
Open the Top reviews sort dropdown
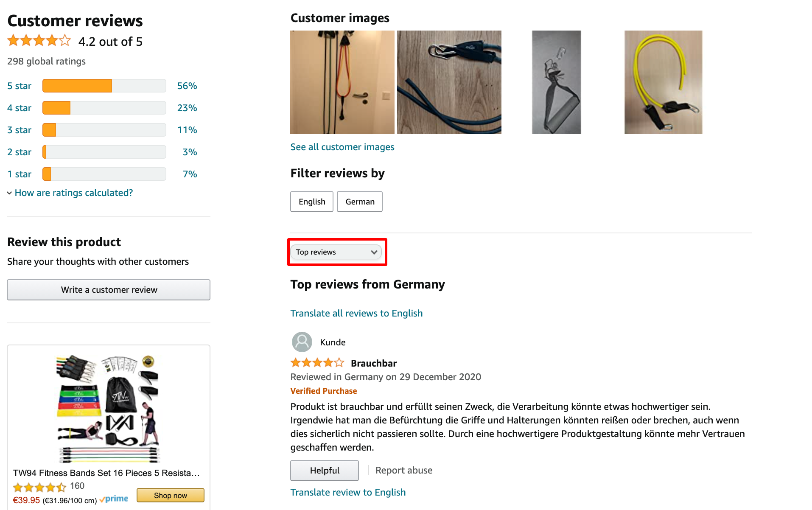(x=336, y=252)
